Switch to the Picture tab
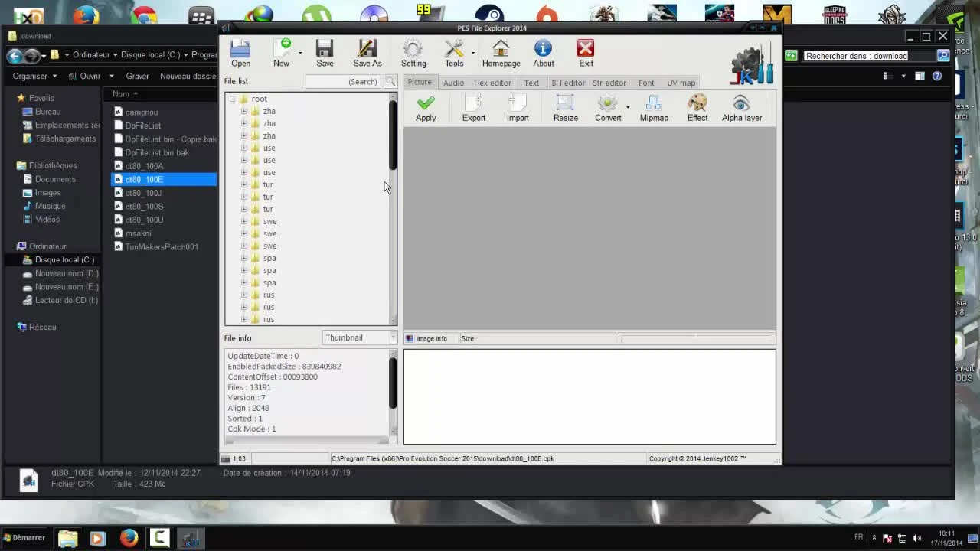980x551 pixels. tap(420, 82)
